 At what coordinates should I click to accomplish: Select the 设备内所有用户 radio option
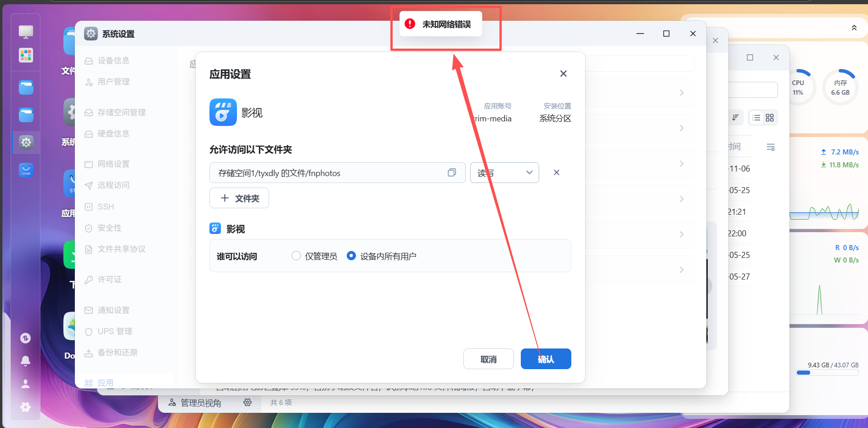(351, 256)
